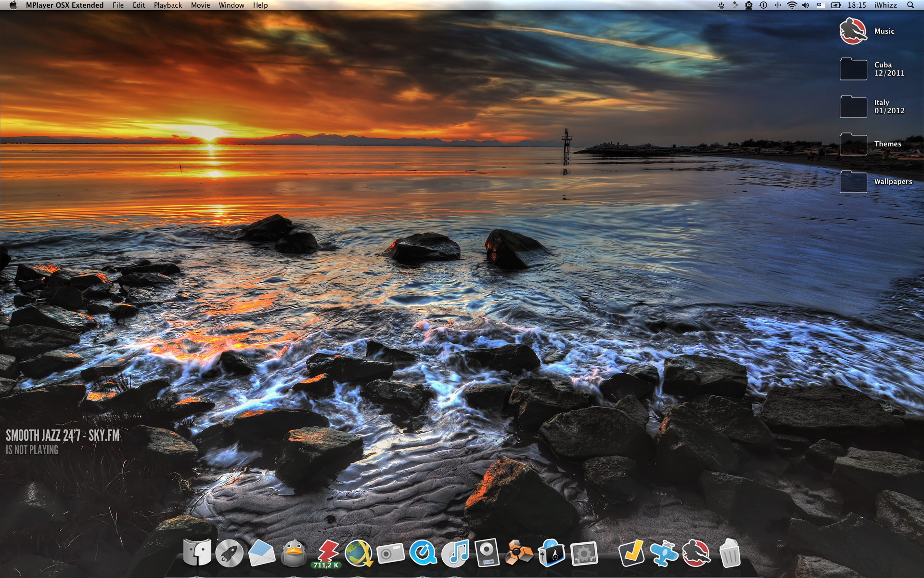Viewport: 924px width, 578px height.
Task: Select the Music ninja desktop icon
Action: click(x=853, y=31)
